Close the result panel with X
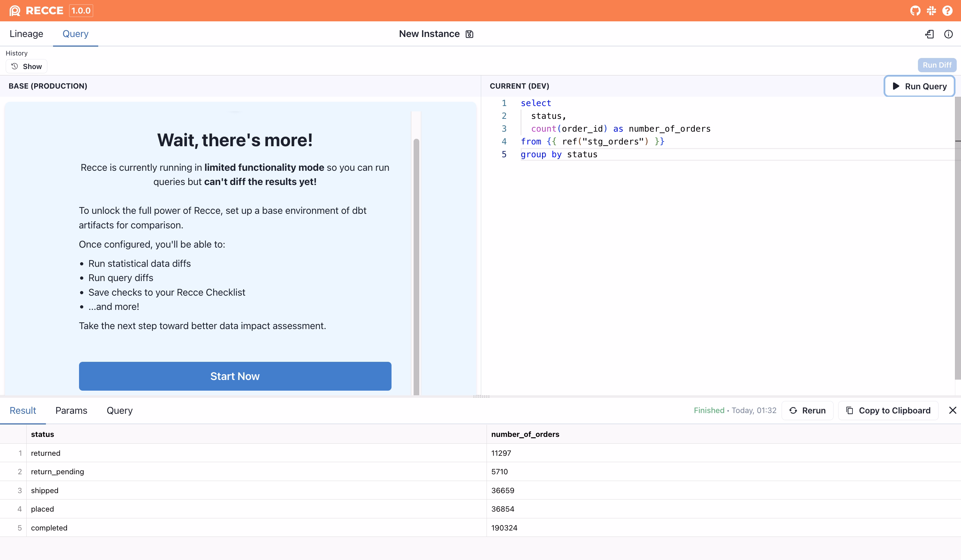961x560 pixels. (952, 410)
